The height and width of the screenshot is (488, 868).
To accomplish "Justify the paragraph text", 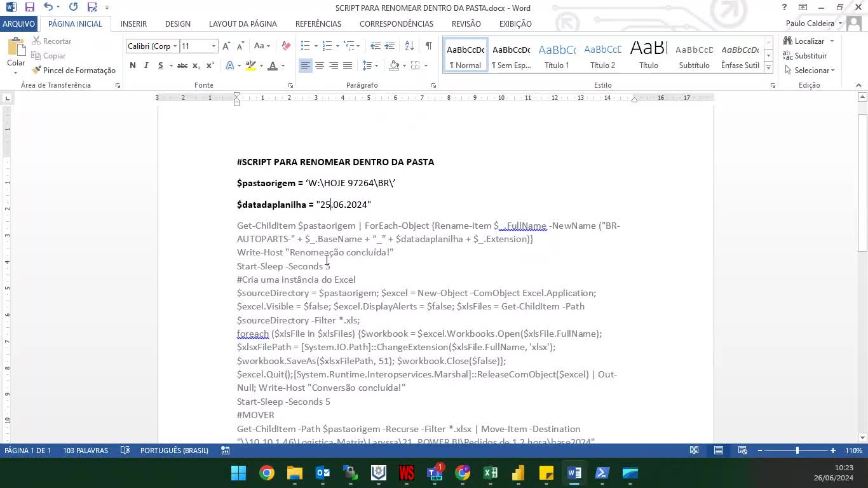I will pyautogui.click(x=348, y=65).
